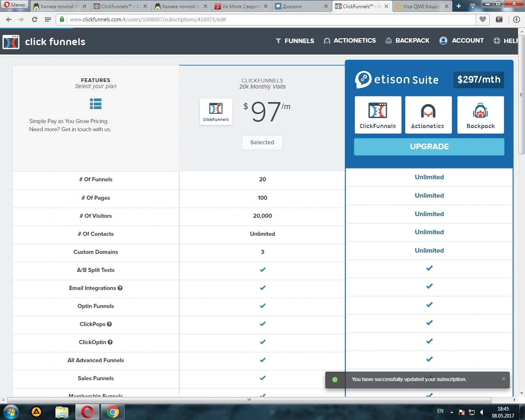Click the ClickFunnels logo in the header

(x=44, y=42)
